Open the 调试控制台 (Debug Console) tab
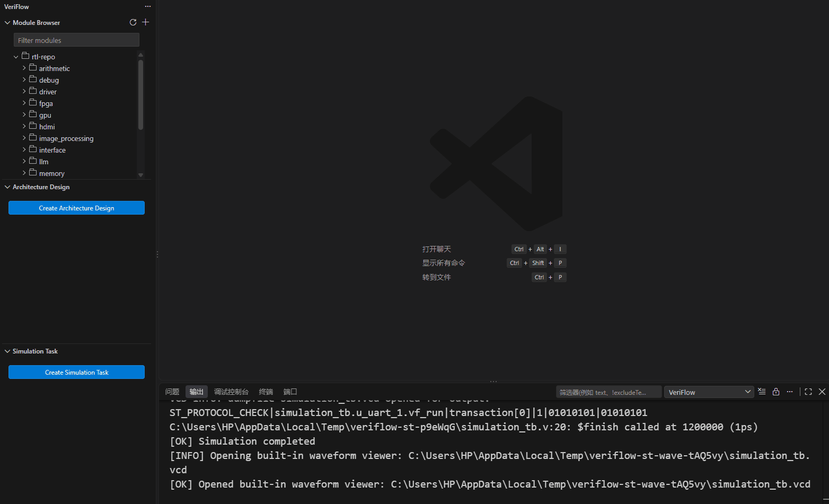 (231, 392)
